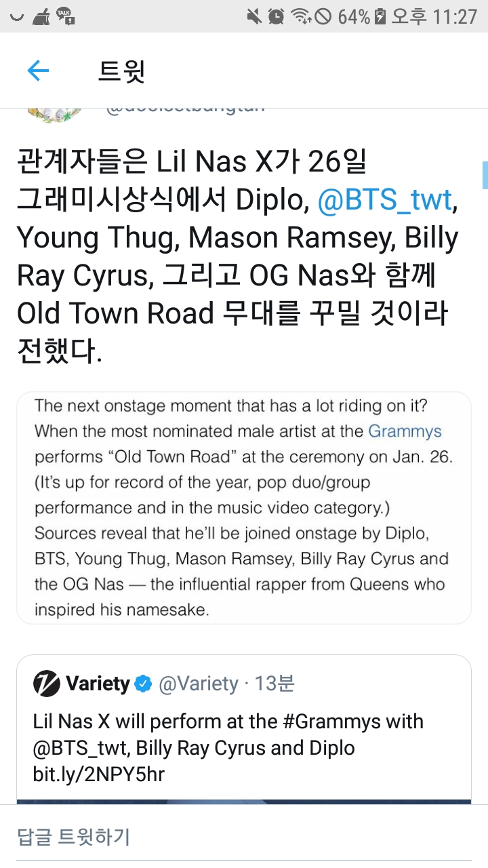Tap the blue verified badge next to Variety

tap(143, 684)
